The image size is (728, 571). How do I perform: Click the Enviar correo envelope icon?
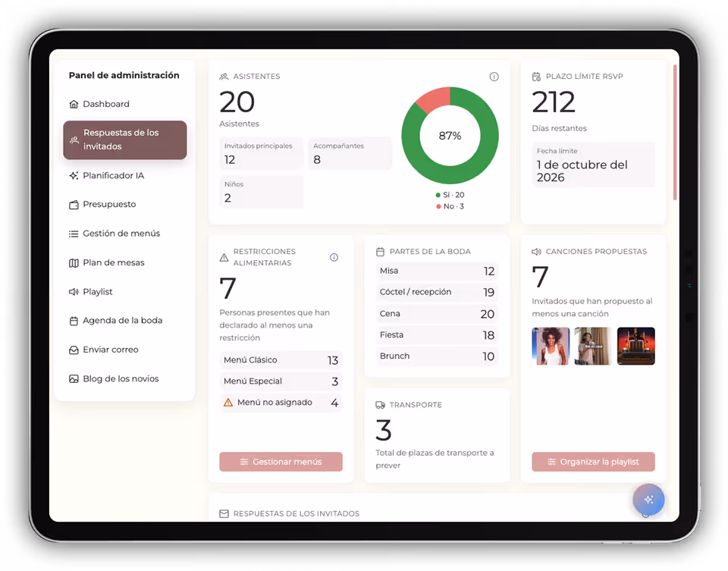[75, 349]
